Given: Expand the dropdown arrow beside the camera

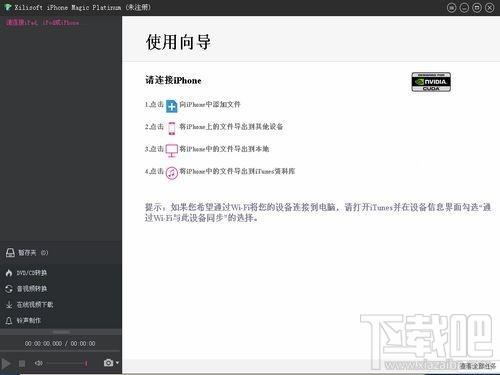Looking at the screenshot, I should pyautogui.click(x=117, y=363).
